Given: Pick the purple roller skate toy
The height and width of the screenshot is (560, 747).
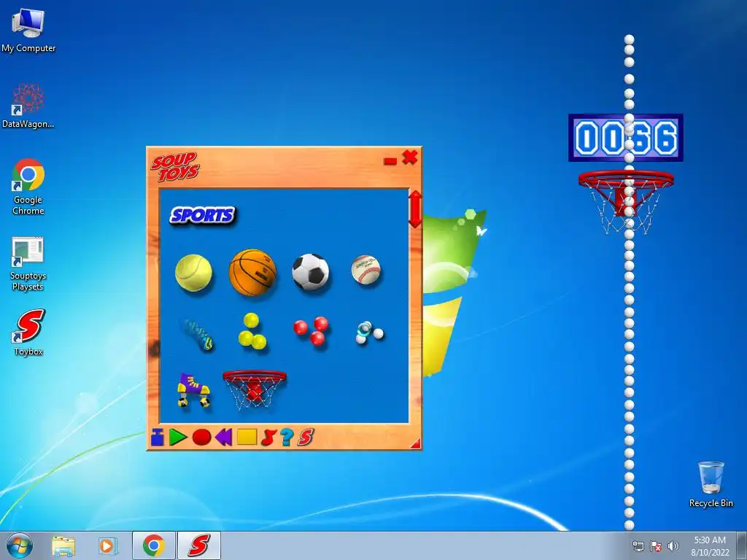Looking at the screenshot, I should click(193, 391).
